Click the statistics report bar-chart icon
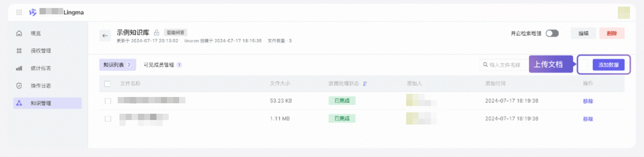Image resolution: width=644 pixels, height=157 pixels. pos(19,68)
